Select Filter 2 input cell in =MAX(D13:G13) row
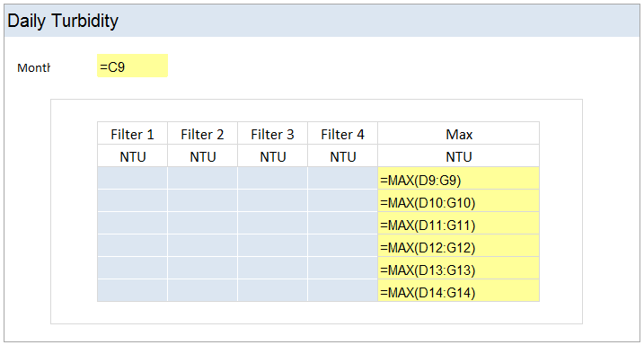Viewport: 644px width, 345px height. (x=202, y=268)
